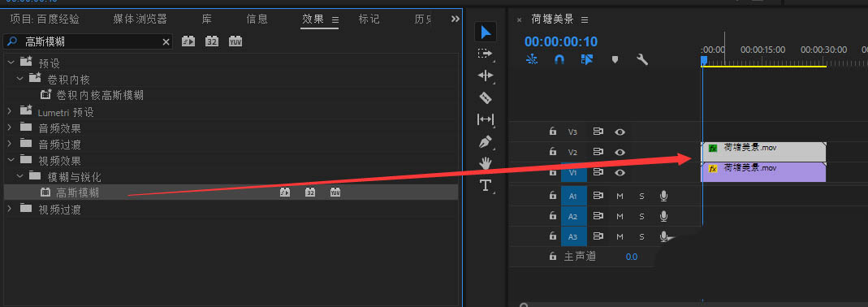Select the Type tool

486,185
